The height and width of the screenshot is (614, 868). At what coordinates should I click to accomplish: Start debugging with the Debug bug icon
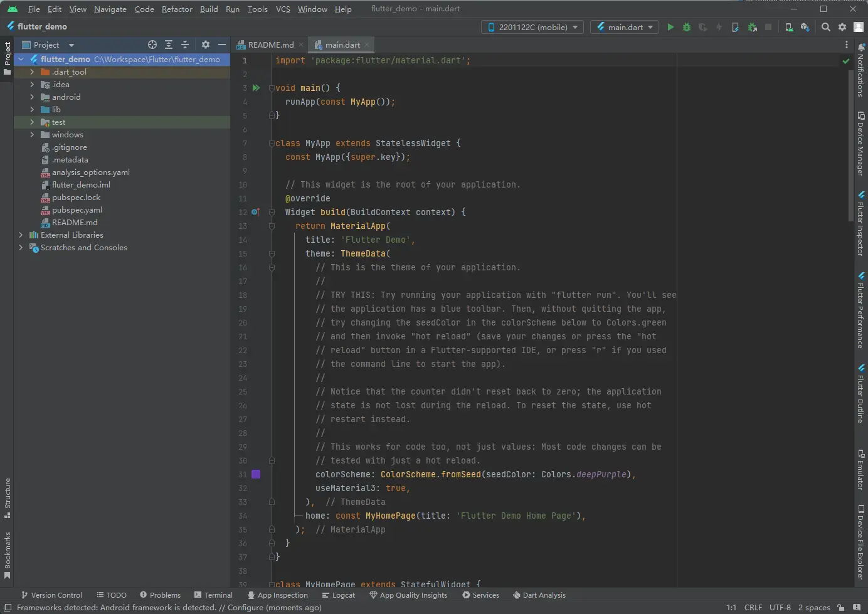(x=687, y=27)
